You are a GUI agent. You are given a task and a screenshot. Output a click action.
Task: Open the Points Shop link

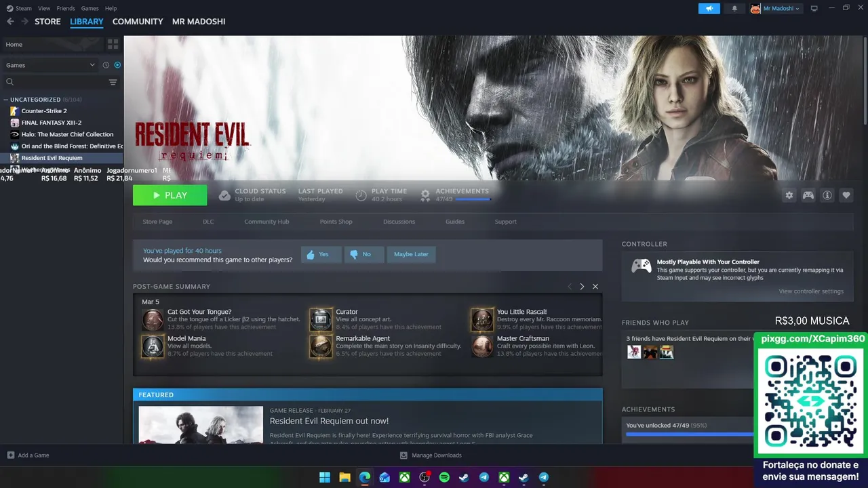coord(336,222)
